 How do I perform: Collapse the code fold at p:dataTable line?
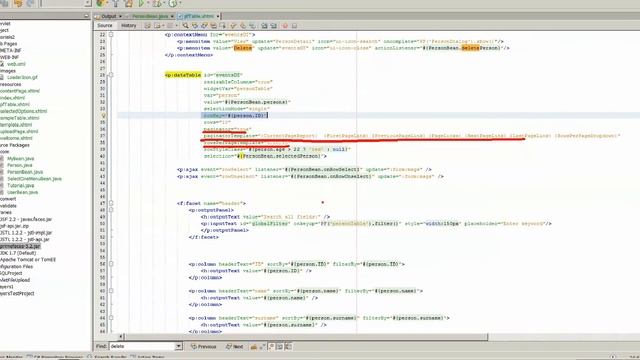click(x=111, y=75)
